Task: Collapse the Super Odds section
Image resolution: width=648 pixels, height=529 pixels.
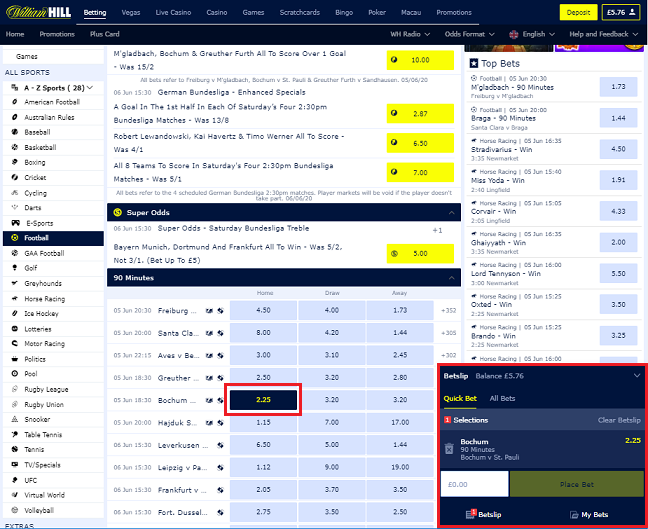Action: [451, 213]
